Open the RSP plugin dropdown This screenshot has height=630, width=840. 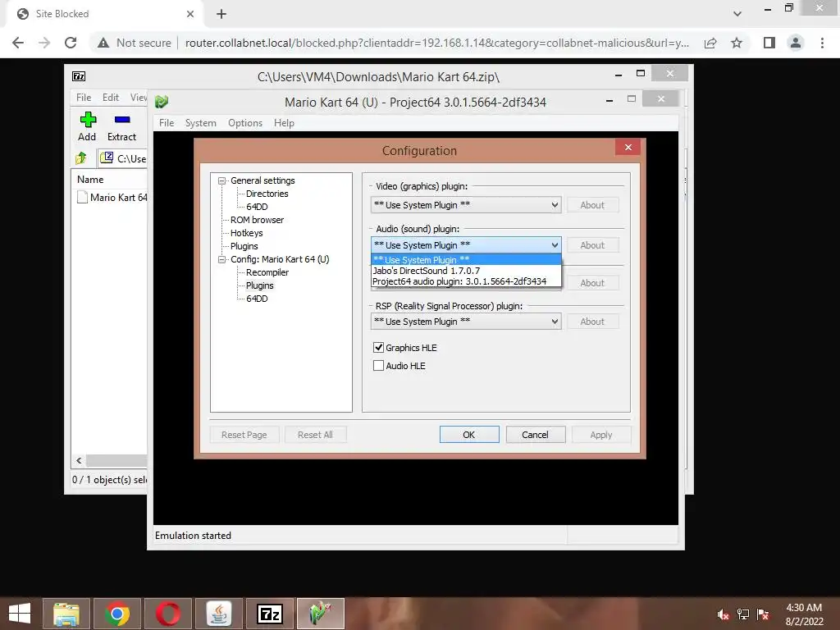tap(466, 322)
